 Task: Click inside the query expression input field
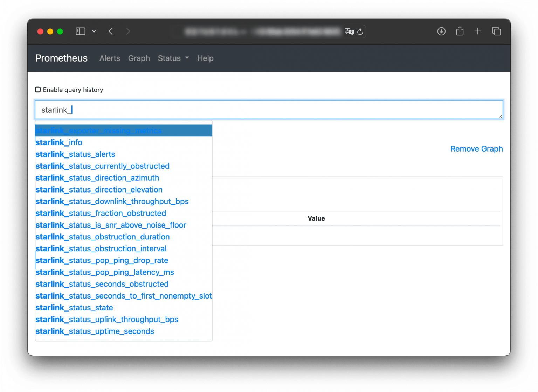[x=245, y=110]
